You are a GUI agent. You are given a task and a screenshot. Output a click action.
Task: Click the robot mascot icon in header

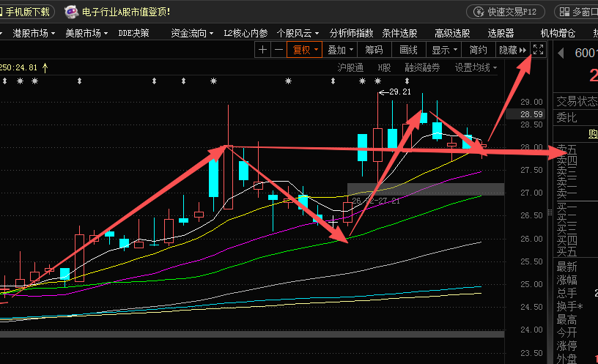coord(71,12)
